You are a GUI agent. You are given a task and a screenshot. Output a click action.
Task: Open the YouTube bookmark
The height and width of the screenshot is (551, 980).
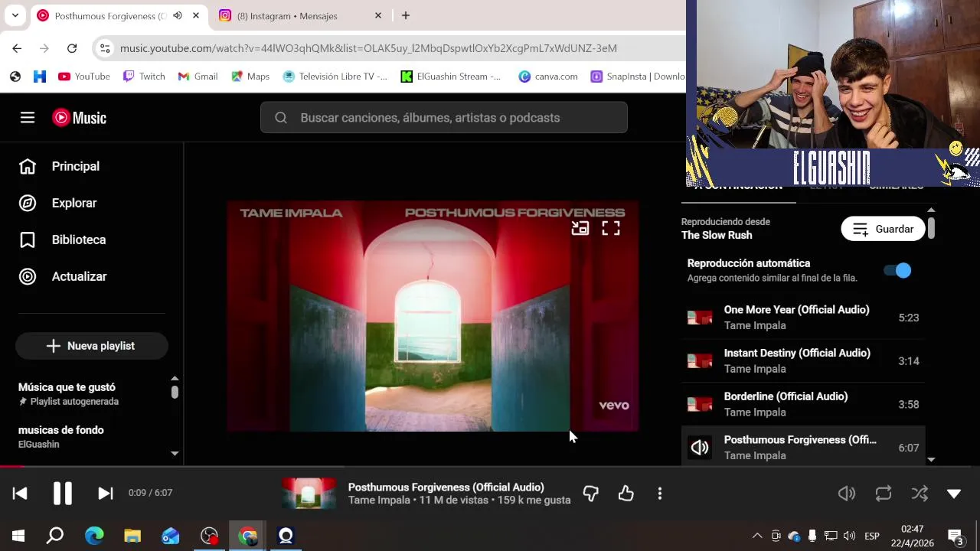(84, 77)
